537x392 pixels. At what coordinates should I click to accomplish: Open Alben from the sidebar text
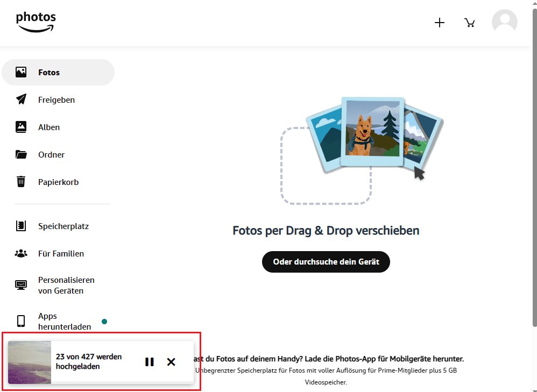pos(49,127)
